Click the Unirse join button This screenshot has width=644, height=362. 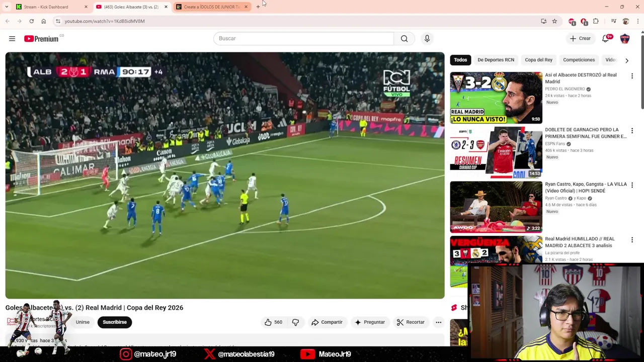83,322
